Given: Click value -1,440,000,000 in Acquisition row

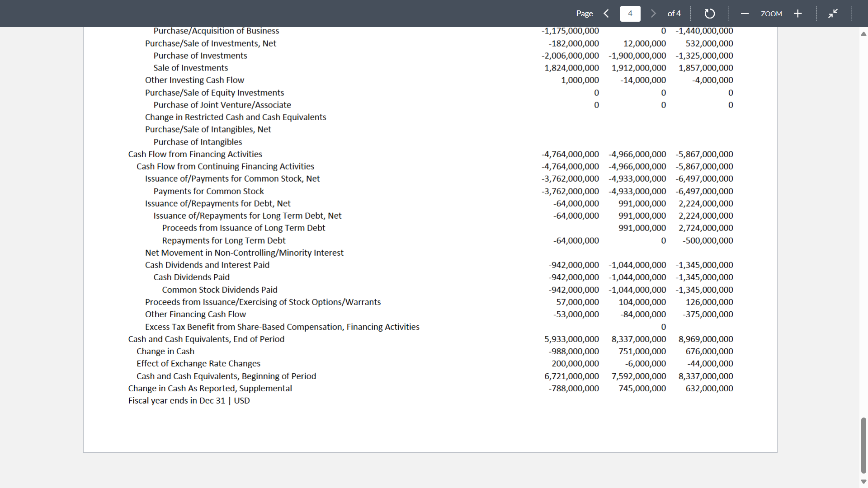Looking at the screenshot, I should [x=704, y=31].
